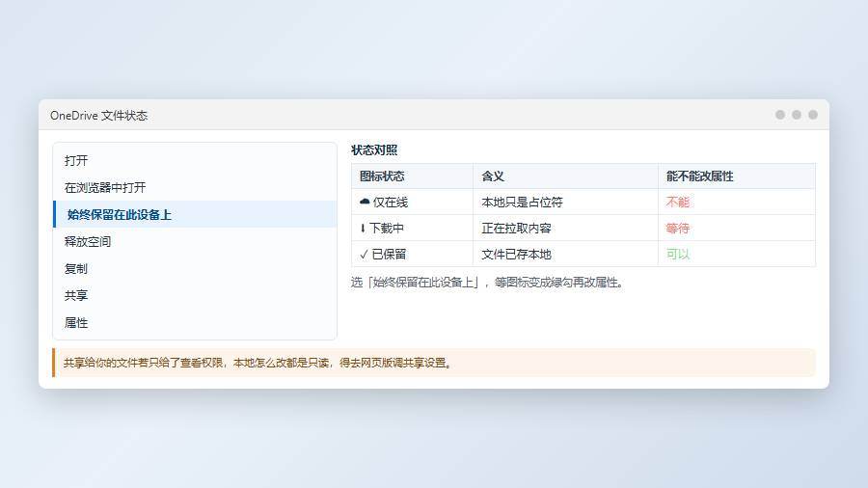
Task: Click the last gray window control dot
Action: point(813,115)
